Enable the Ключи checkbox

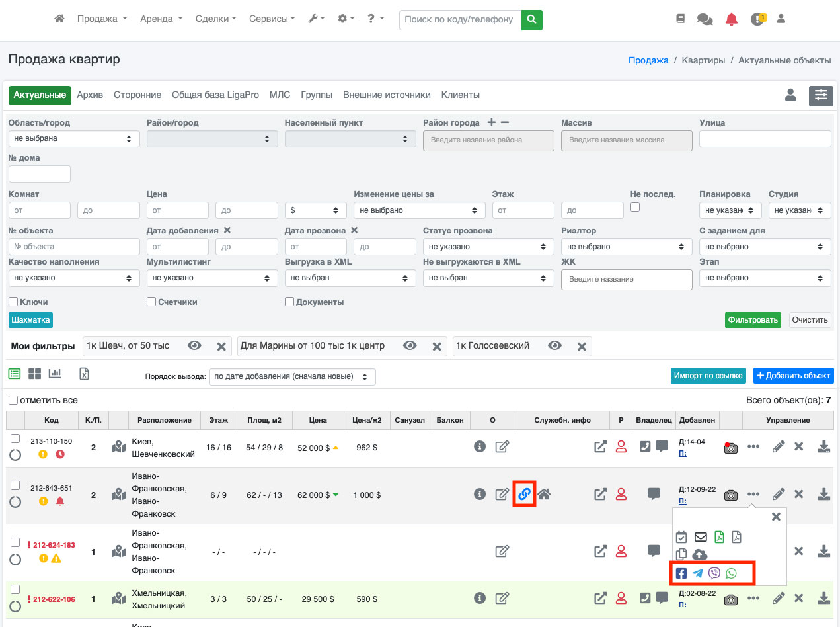pyautogui.click(x=13, y=302)
